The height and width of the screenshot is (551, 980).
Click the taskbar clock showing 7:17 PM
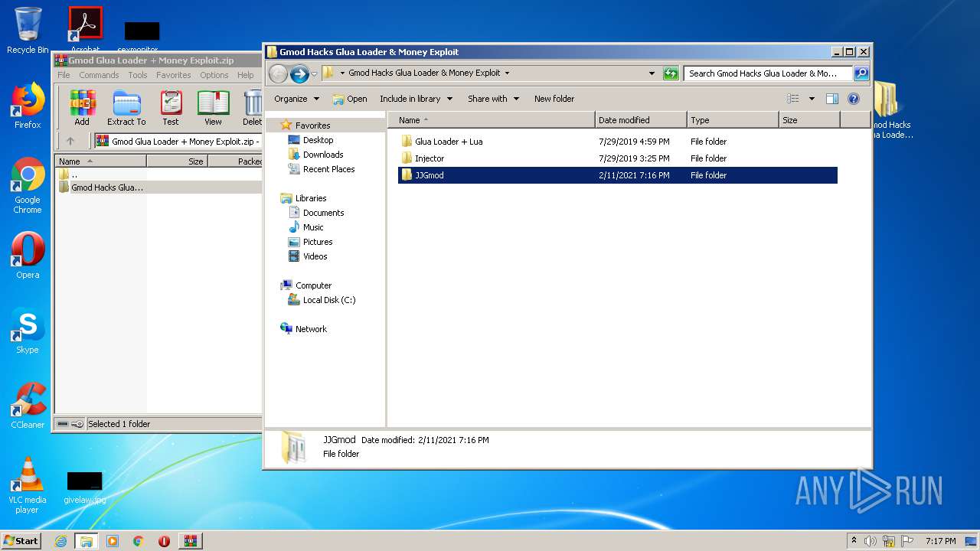[940, 541]
